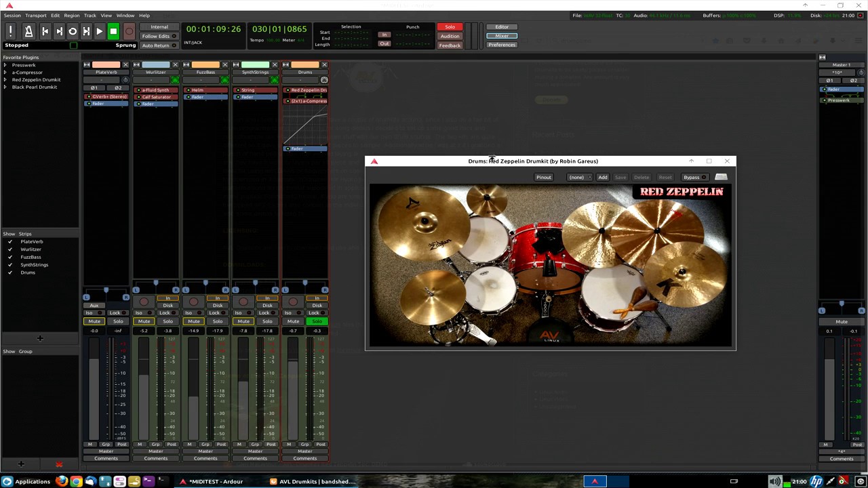
Task: Click the green stop button
Action: point(113,31)
